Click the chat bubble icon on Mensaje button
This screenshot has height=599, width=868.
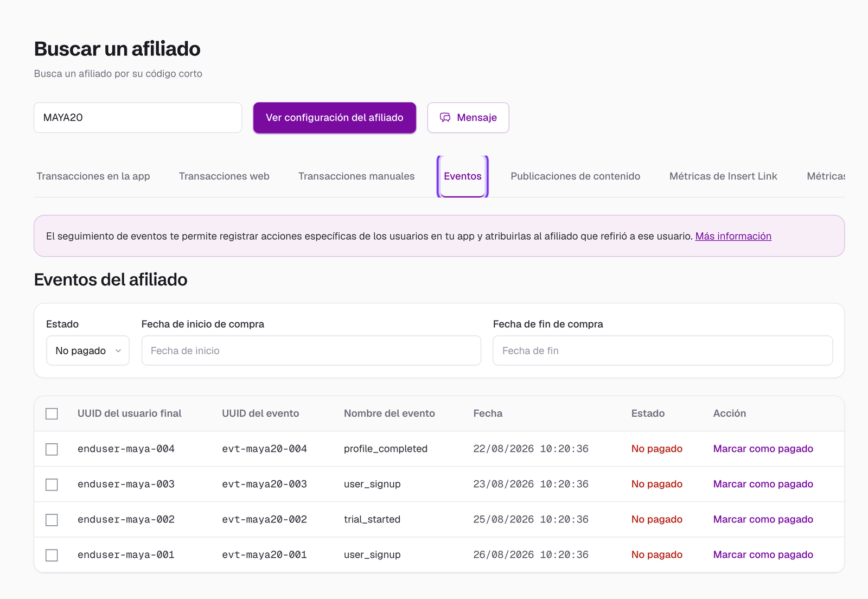(445, 118)
